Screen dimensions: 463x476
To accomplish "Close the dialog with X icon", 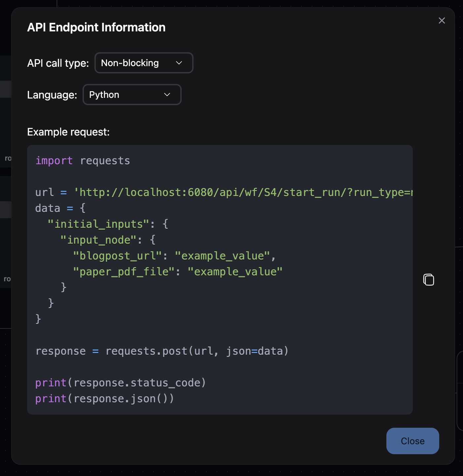I will click(442, 20).
